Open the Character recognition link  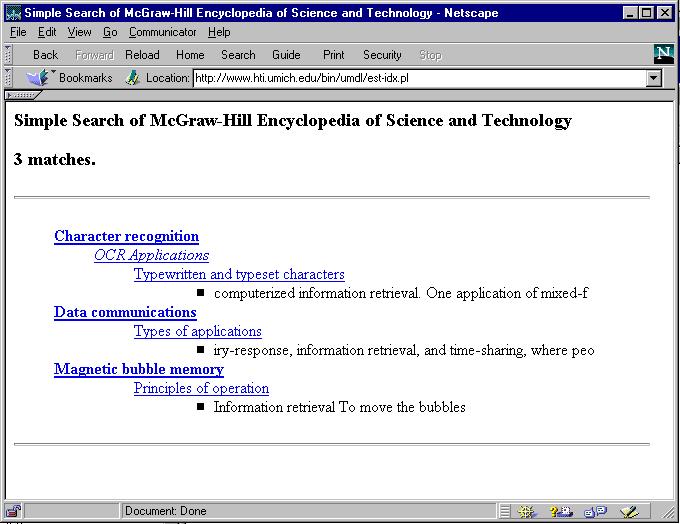[127, 236]
